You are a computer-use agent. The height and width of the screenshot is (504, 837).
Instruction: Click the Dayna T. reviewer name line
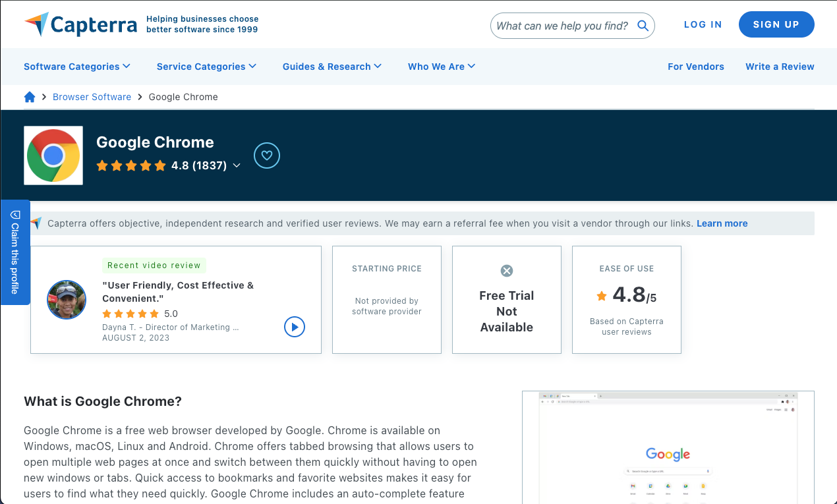[171, 327]
